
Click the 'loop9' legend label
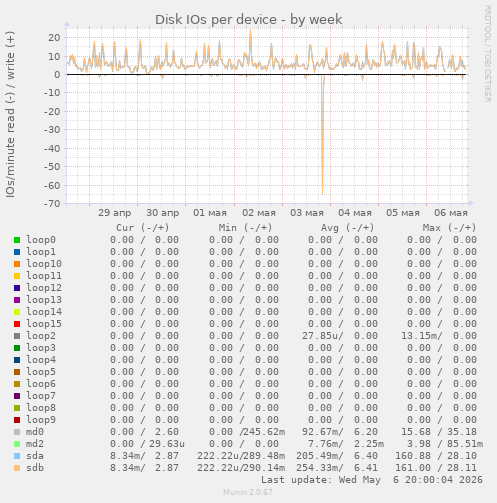(x=41, y=420)
